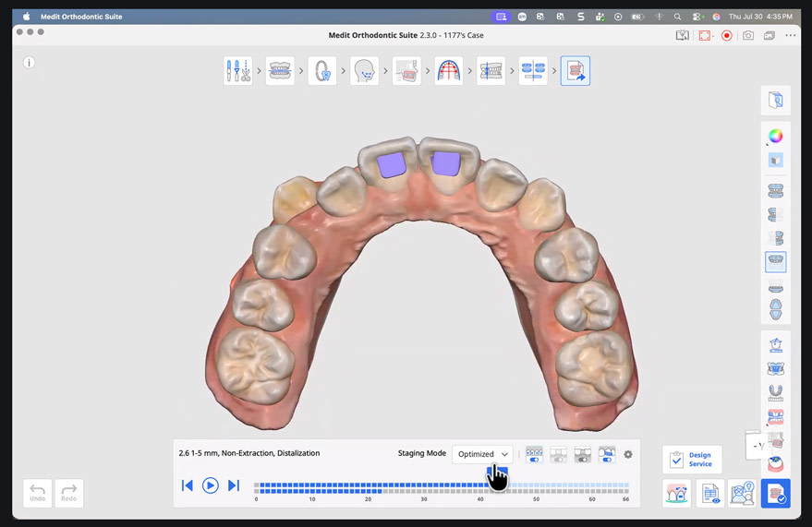Open Spotlight search in menu bar

677,17
